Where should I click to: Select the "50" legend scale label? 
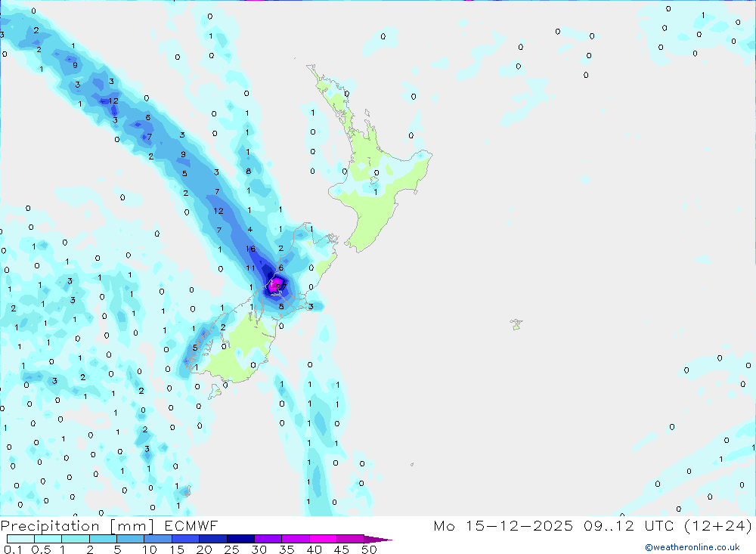[x=370, y=549]
